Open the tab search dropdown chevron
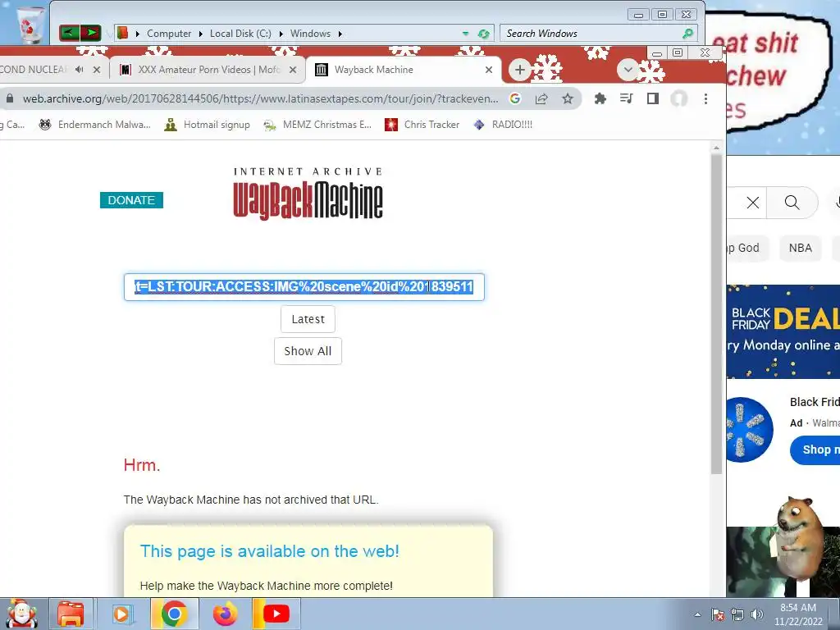 click(628, 70)
